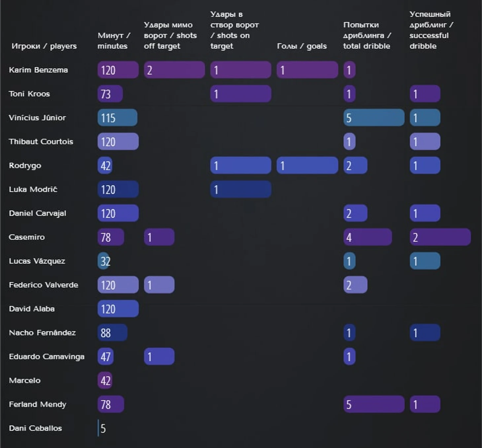Click Rodrygo's goals bar

(x=307, y=166)
